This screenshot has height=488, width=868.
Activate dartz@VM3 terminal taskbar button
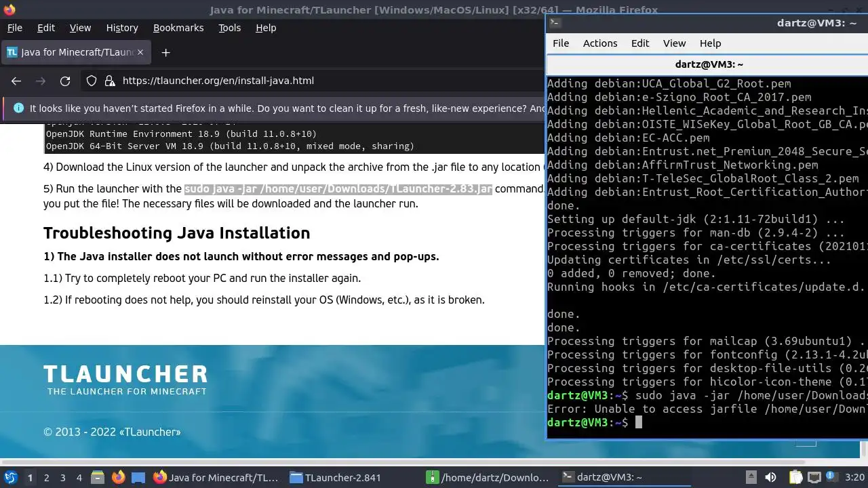click(x=625, y=477)
